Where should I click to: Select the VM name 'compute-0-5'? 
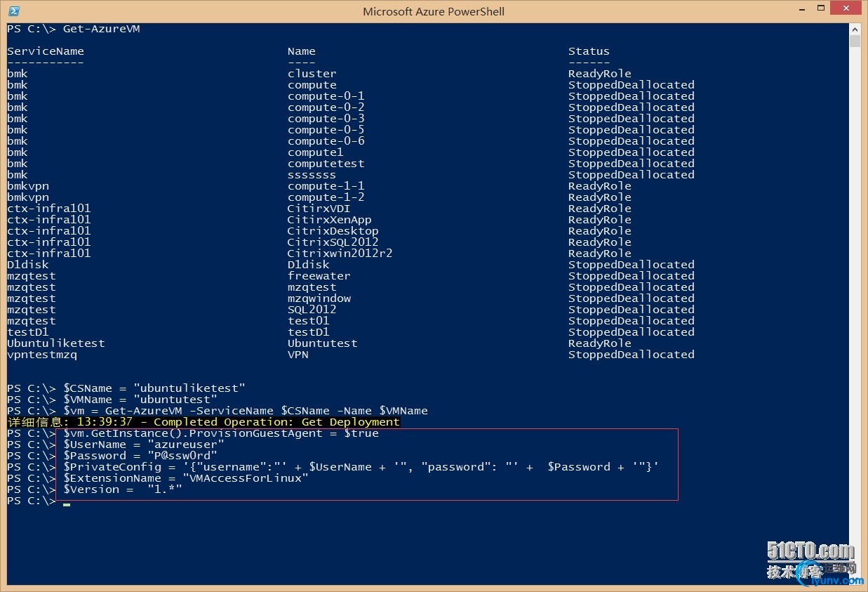tap(326, 130)
